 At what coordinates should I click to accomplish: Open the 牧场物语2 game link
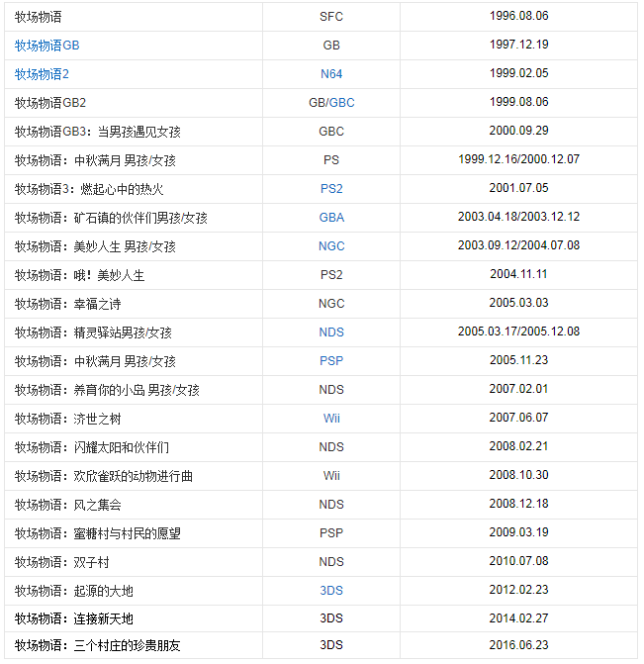point(42,74)
